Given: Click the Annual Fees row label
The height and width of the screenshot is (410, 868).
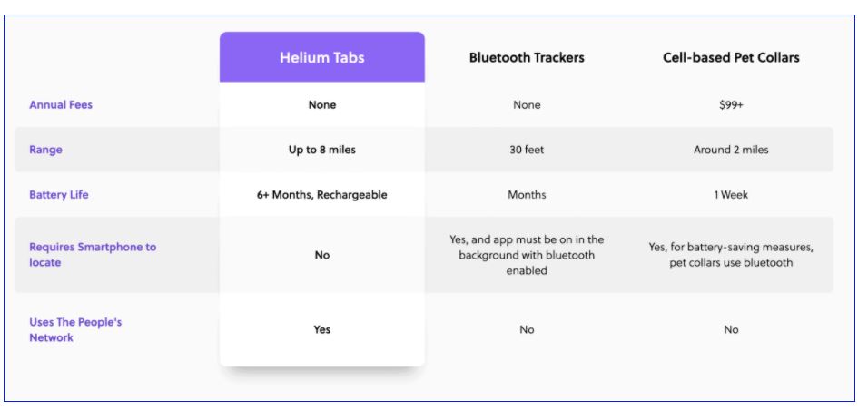Looking at the screenshot, I should 61,104.
